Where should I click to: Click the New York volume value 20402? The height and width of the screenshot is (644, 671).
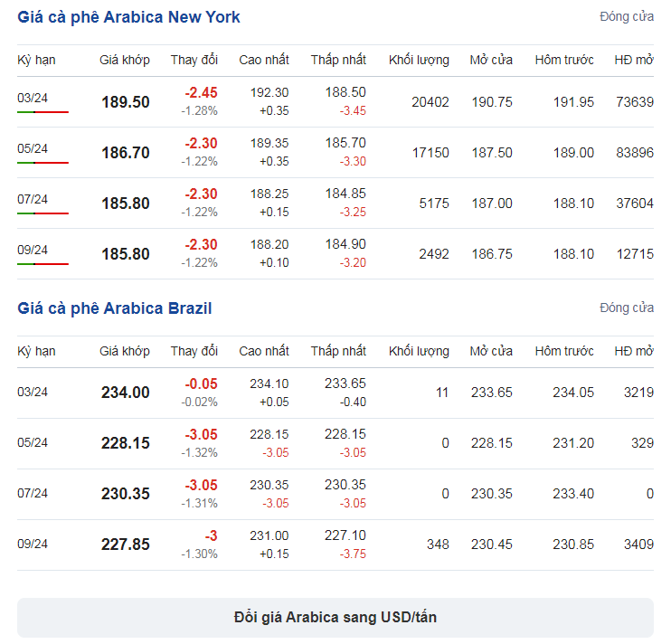click(430, 102)
